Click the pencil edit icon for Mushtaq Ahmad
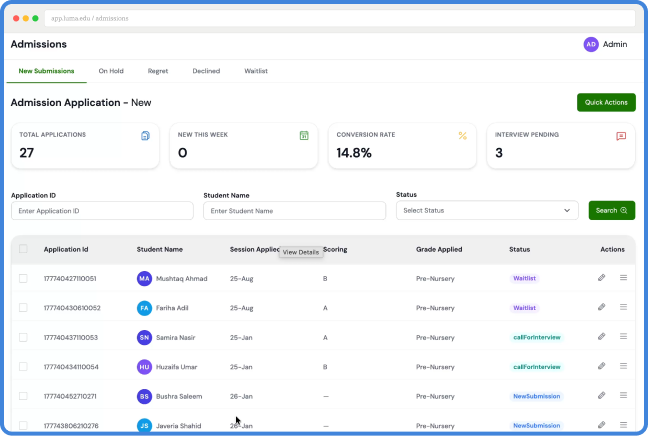This screenshot has height=436, width=648. pos(602,278)
